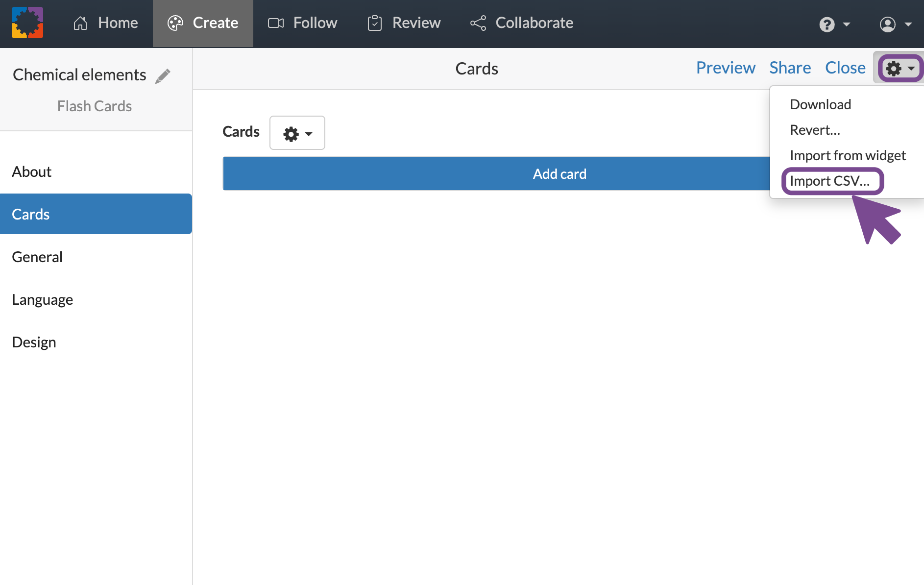Open the Home page icon

[x=81, y=23]
